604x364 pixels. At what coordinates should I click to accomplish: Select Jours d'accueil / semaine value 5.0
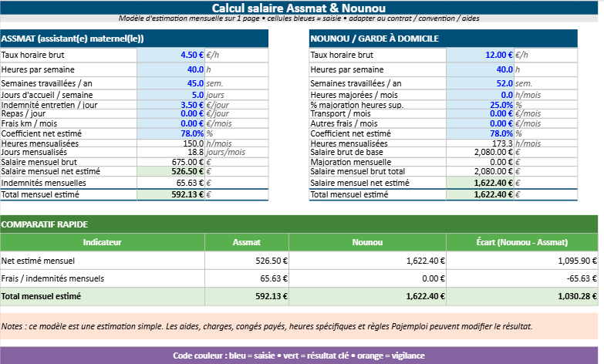pos(171,95)
